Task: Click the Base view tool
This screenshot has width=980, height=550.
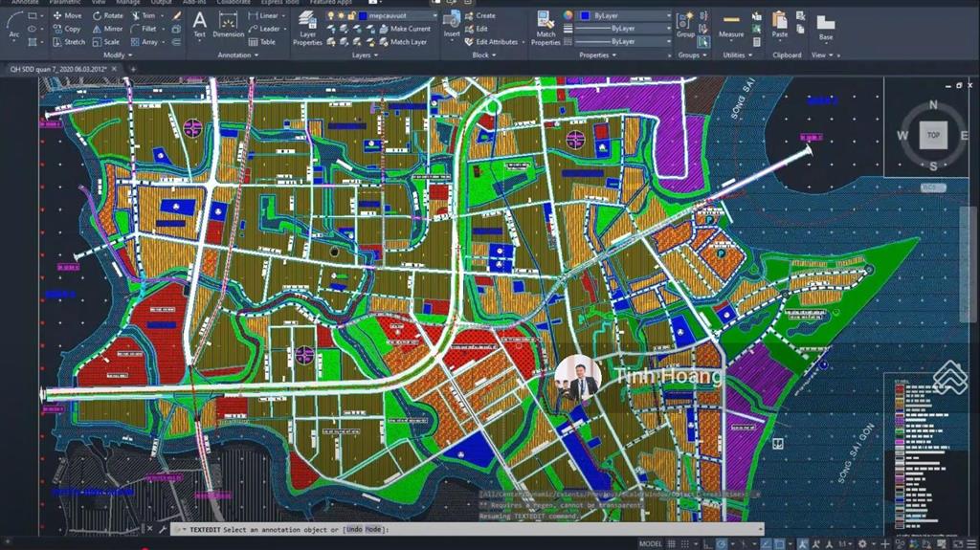Action: pos(826,28)
